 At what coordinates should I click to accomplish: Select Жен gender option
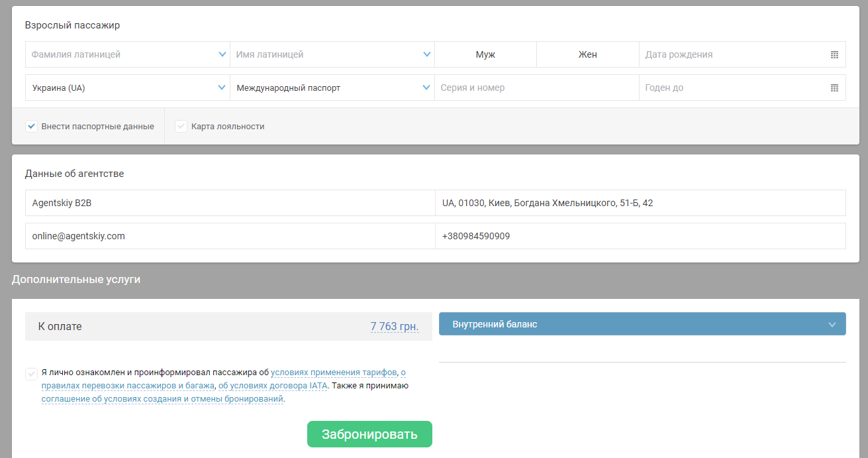(x=587, y=54)
